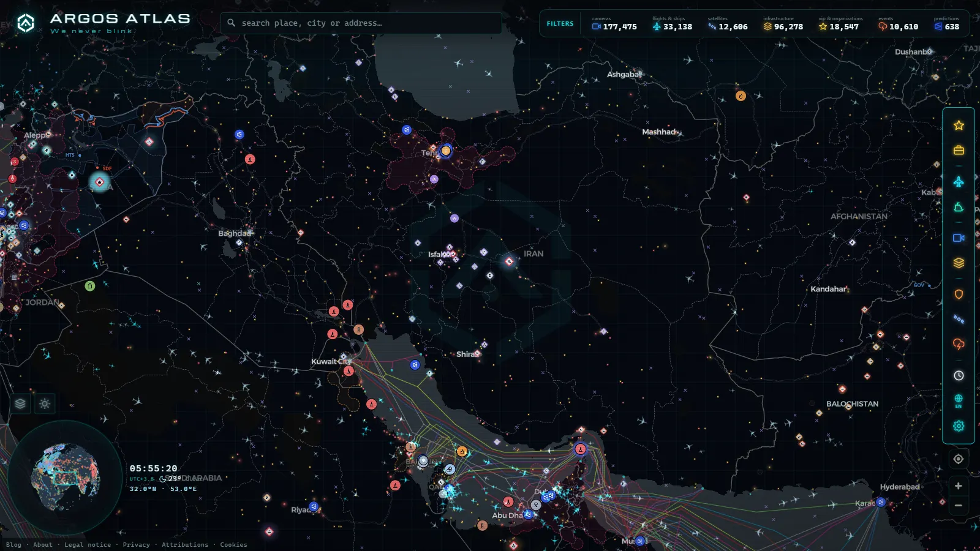Center map with the locate target button
Image resolution: width=980 pixels, height=551 pixels.
959,459
